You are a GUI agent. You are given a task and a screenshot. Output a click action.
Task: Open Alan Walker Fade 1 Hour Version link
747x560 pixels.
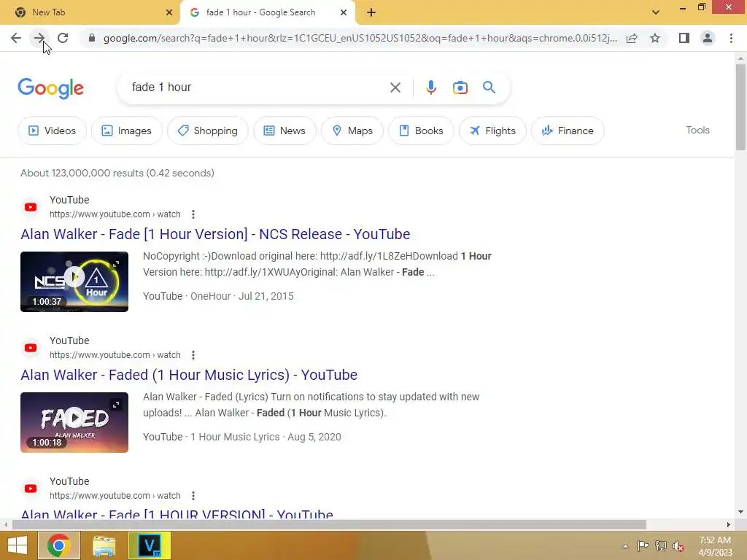pos(215,234)
